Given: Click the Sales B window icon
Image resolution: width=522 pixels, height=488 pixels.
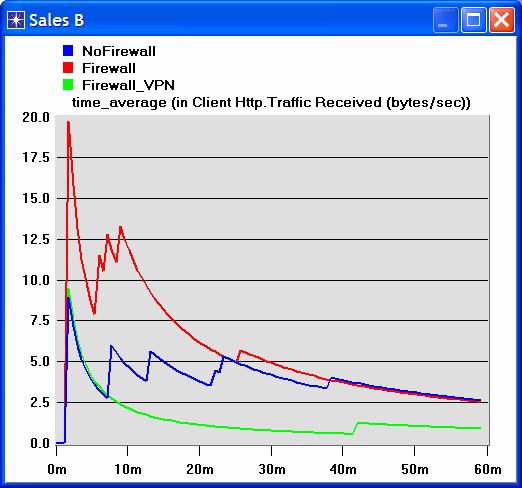Looking at the screenshot, I should click(16, 20).
